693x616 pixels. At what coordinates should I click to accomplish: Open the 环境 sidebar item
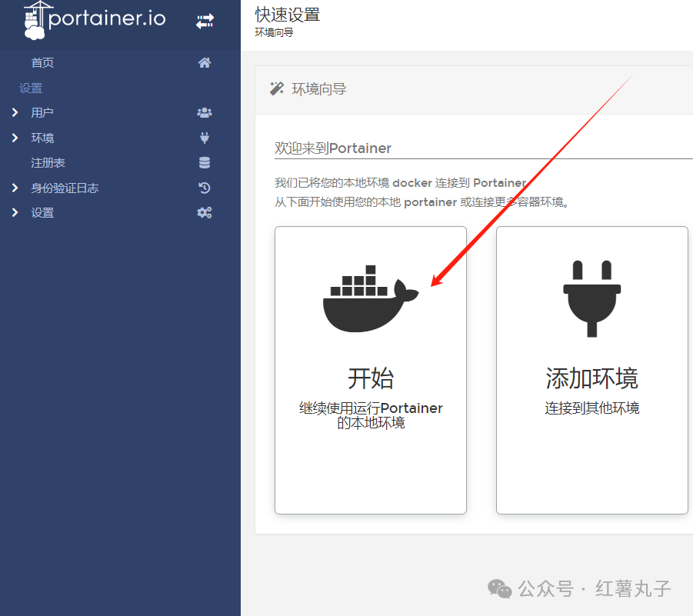(42, 138)
